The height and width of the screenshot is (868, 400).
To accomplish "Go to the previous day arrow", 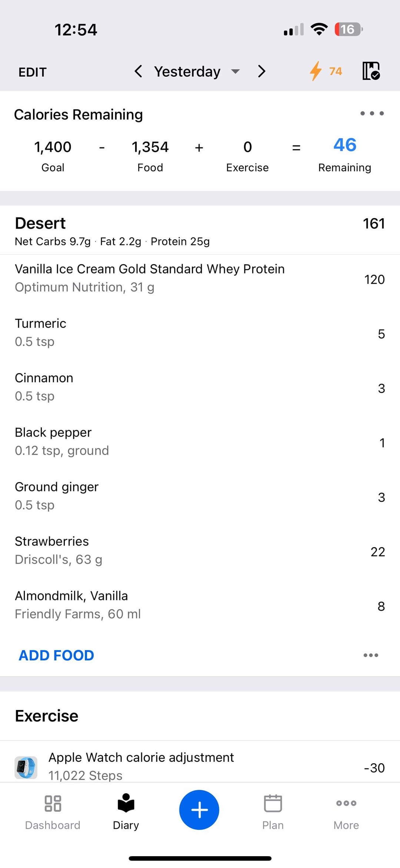I will point(139,71).
